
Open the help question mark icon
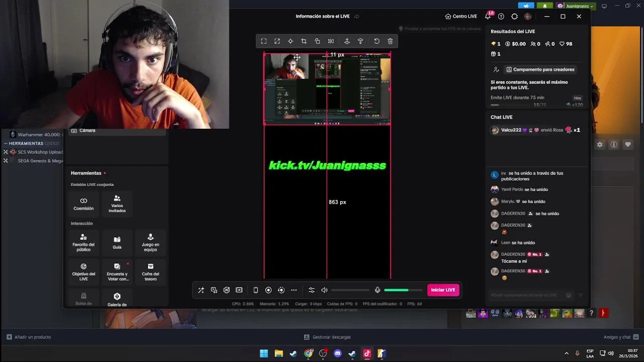click(501, 16)
